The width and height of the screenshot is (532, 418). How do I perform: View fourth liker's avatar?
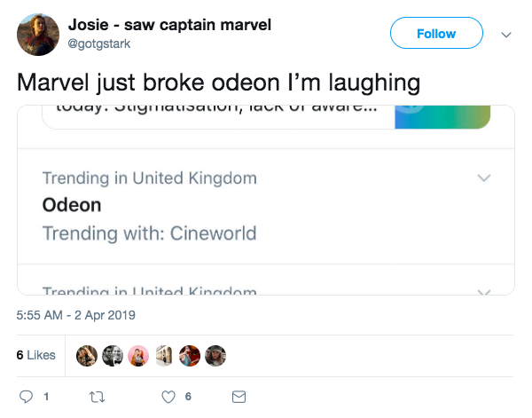pos(164,355)
